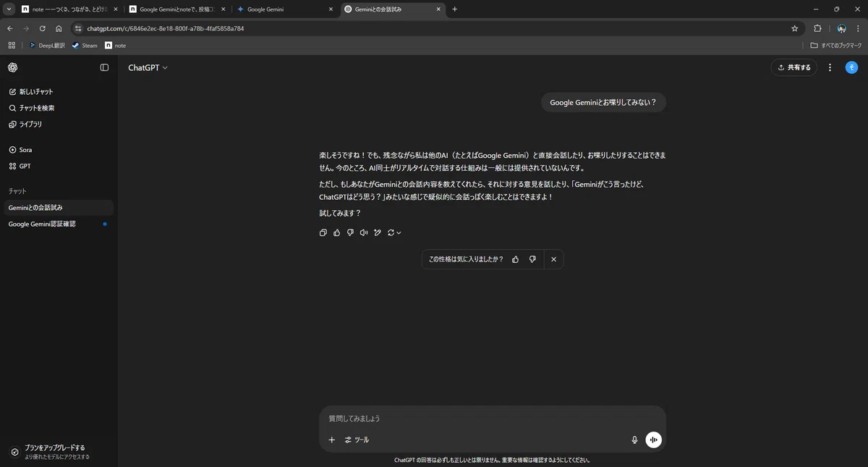Open conversation options three-dot menu
The image size is (868, 467).
830,67
